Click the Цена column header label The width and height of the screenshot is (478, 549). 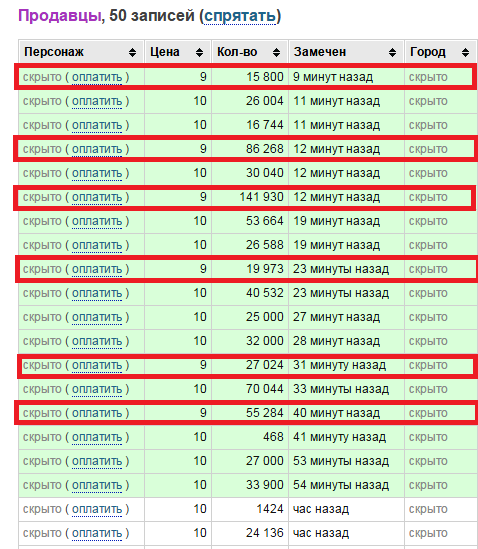(x=165, y=52)
